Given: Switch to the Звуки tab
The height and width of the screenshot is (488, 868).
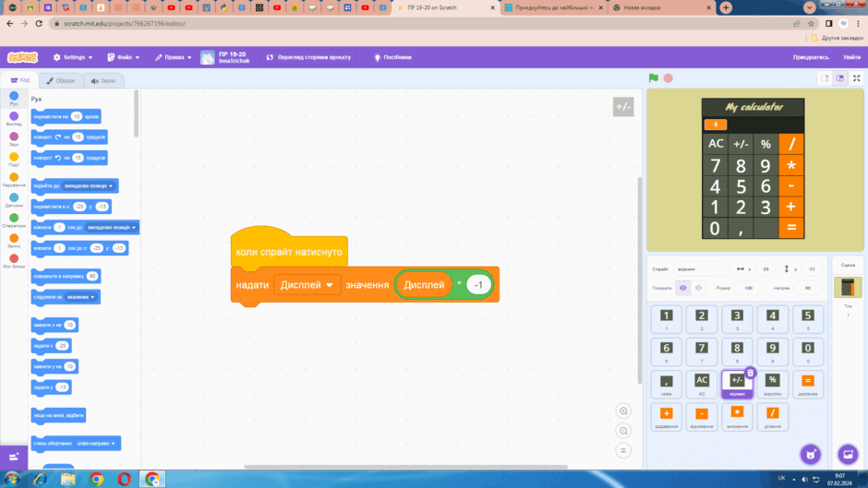Looking at the screenshot, I should (x=103, y=81).
